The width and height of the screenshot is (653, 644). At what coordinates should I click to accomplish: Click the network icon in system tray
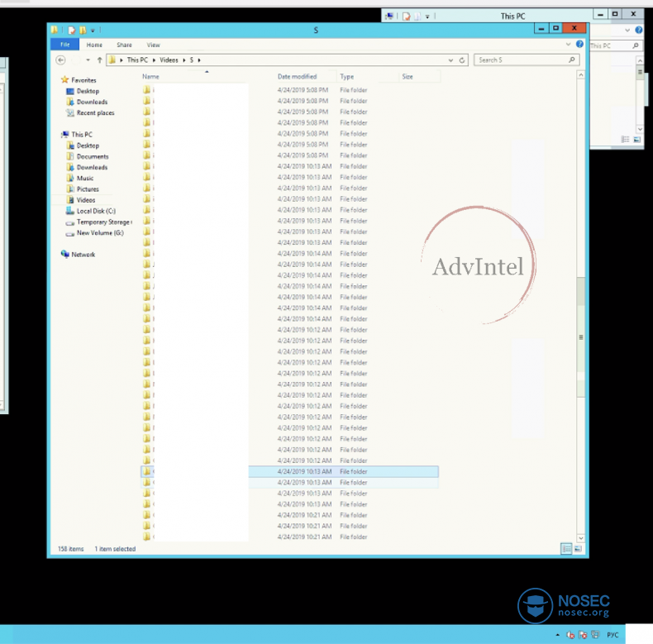click(x=595, y=635)
